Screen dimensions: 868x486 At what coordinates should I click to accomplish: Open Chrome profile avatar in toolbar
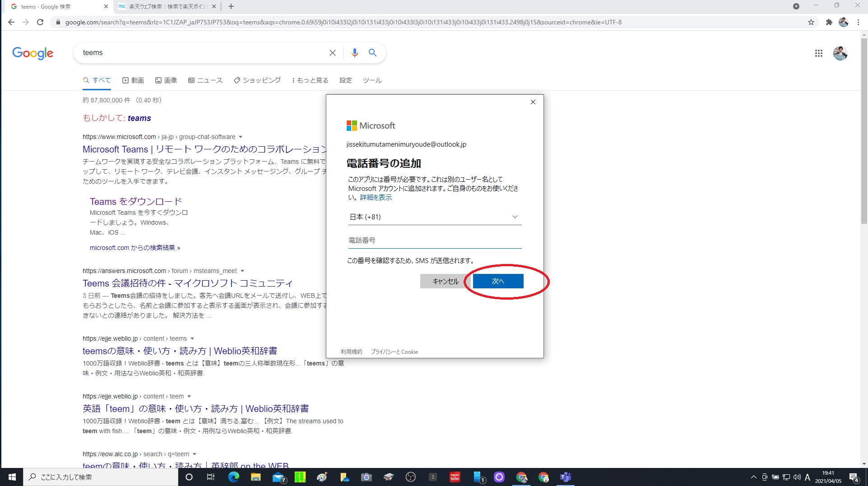pos(843,22)
